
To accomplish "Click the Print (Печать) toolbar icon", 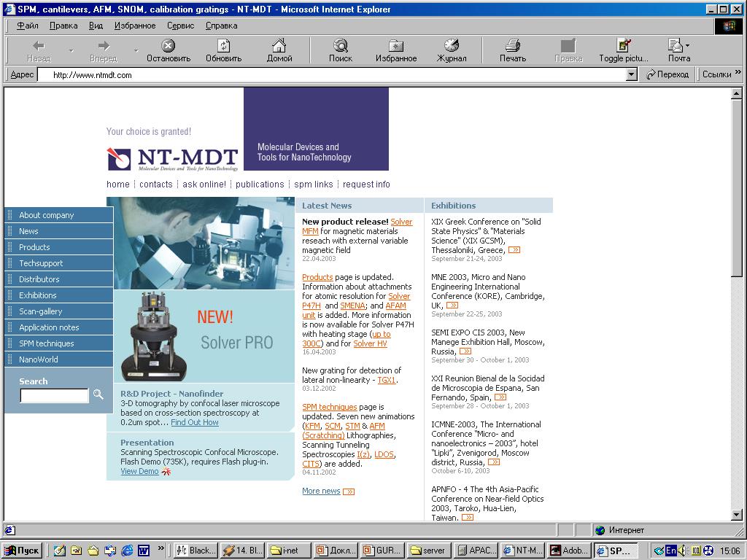I will point(513,46).
